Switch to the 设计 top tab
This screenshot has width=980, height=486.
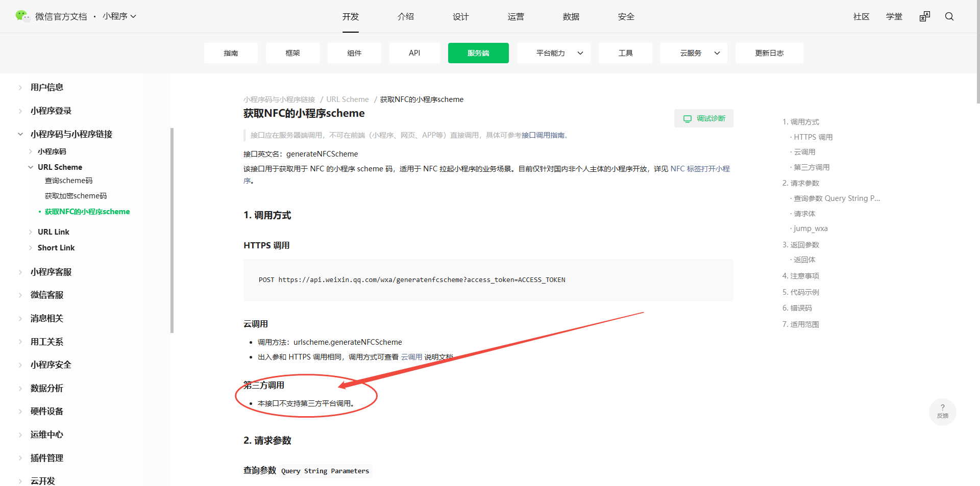click(461, 17)
